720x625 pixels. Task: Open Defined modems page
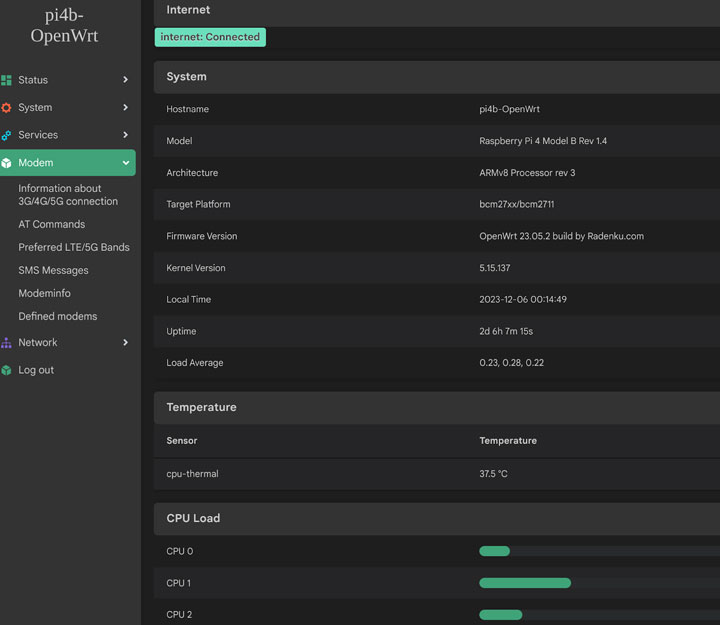point(58,317)
